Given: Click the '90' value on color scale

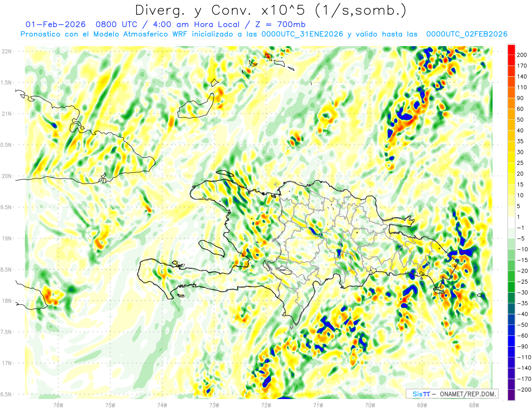Looking at the screenshot, I should [520, 98].
